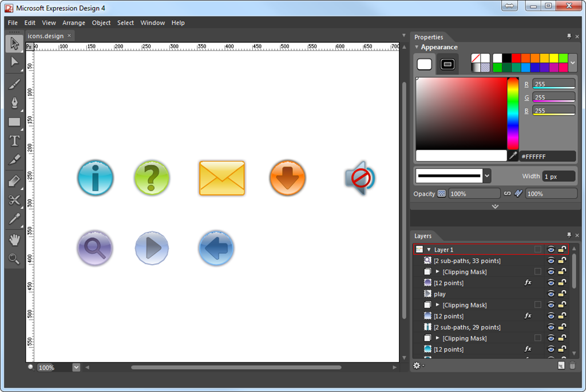Hide the play layer
Image resolution: width=586 pixels, height=392 pixels.
(x=551, y=294)
